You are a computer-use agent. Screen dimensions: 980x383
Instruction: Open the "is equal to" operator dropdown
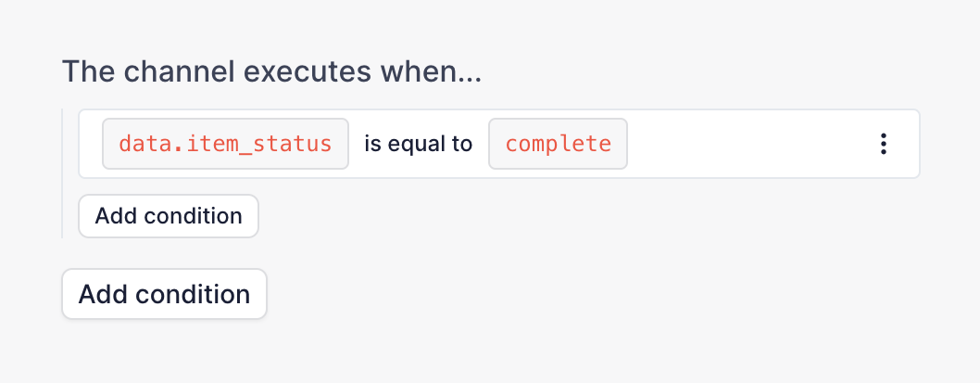click(x=418, y=144)
